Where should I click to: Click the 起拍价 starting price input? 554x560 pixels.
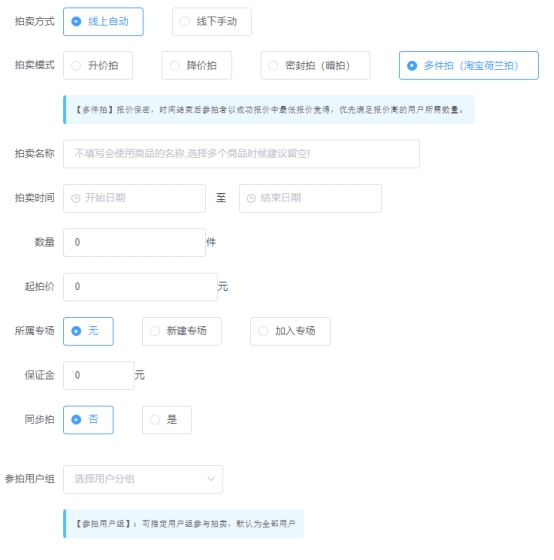pos(140,287)
